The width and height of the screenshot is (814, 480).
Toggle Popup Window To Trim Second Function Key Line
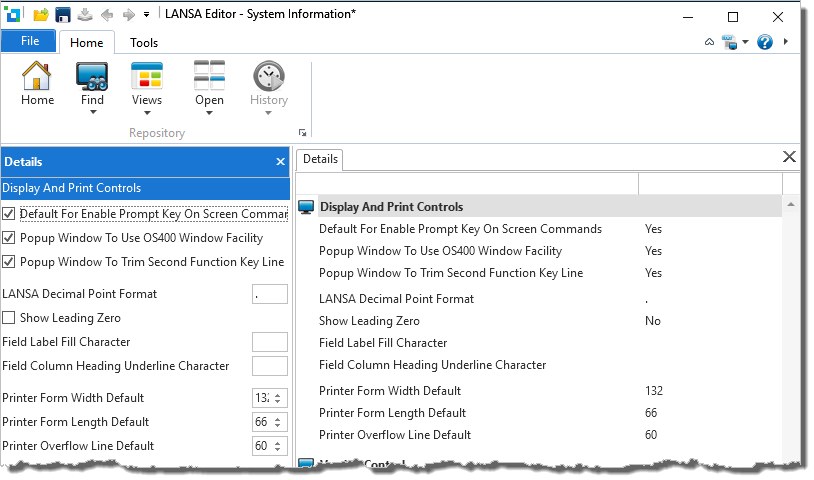tap(9, 262)
